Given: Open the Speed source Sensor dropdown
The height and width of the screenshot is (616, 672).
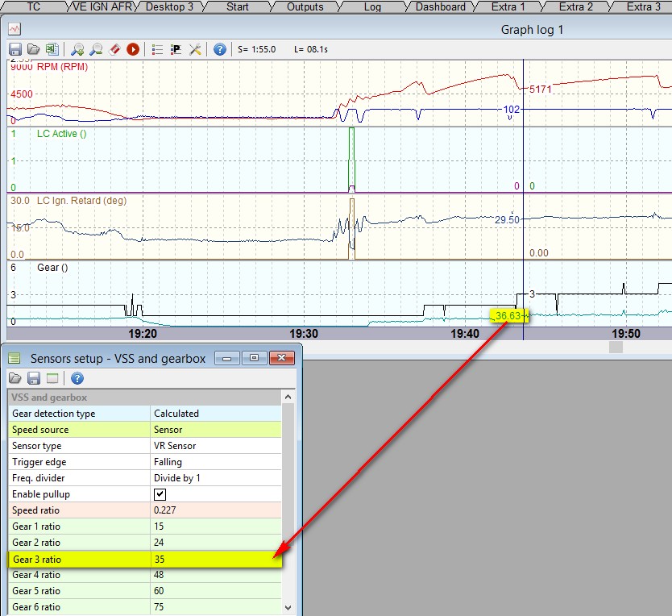Looking at the screenshot, I should click(215, 430).
